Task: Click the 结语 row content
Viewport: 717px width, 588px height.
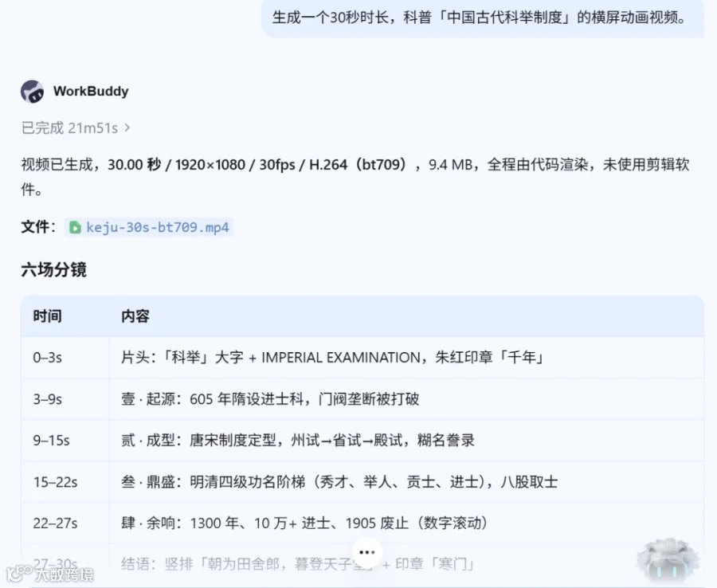Action: pos(298,564)
